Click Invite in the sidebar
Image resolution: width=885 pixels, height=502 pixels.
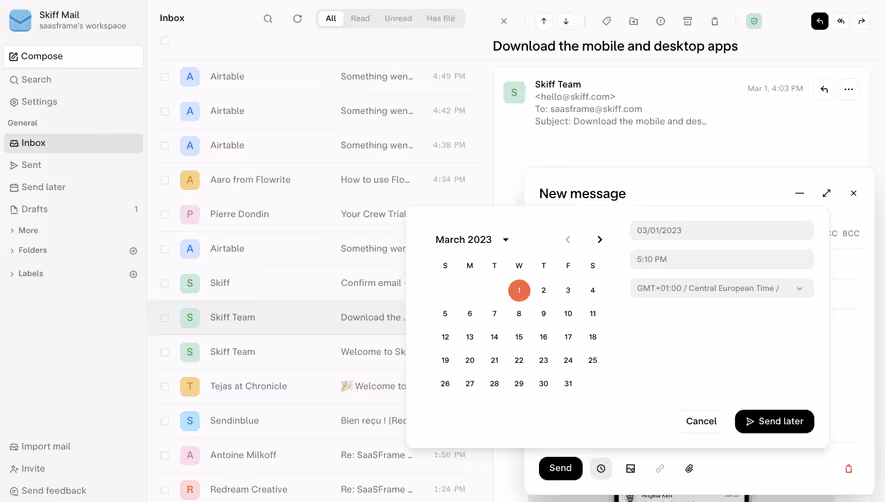[28, 469]
